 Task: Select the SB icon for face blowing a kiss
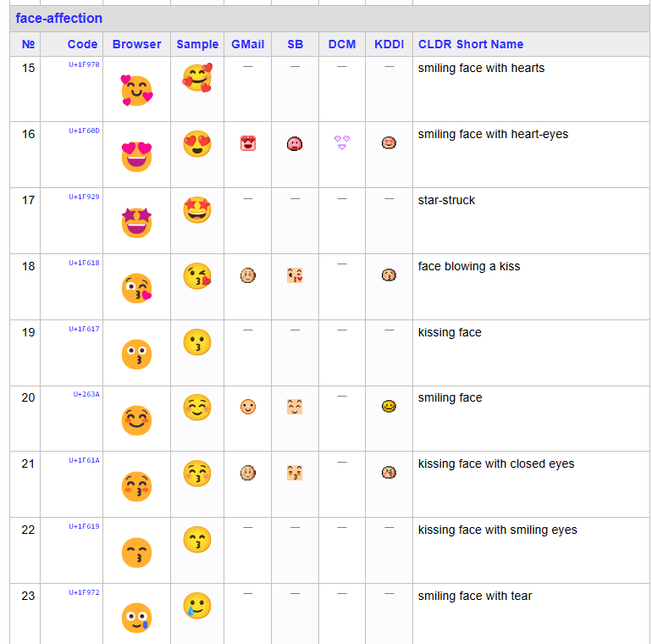pos(295,275)
